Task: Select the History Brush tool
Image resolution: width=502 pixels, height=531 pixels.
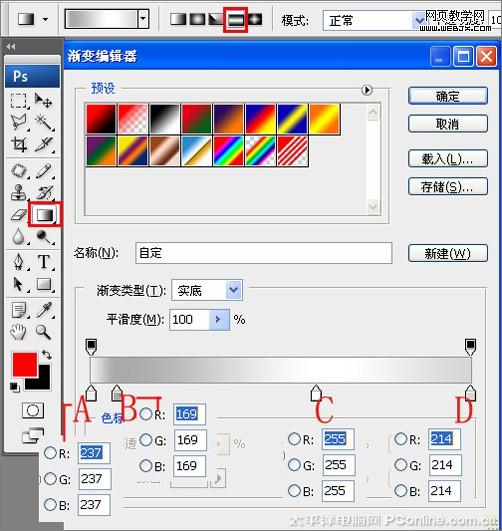Action: point(44,192)
